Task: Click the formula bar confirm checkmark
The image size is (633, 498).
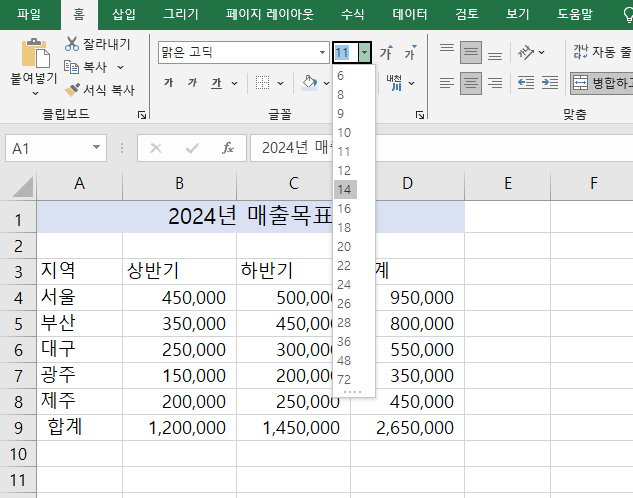Action: 192,148
